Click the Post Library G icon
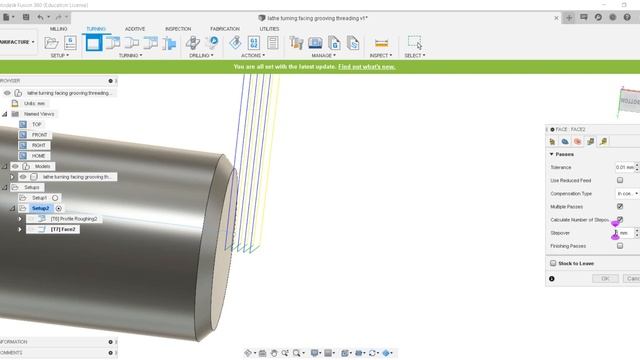640x360 pixels. point(334,43)
